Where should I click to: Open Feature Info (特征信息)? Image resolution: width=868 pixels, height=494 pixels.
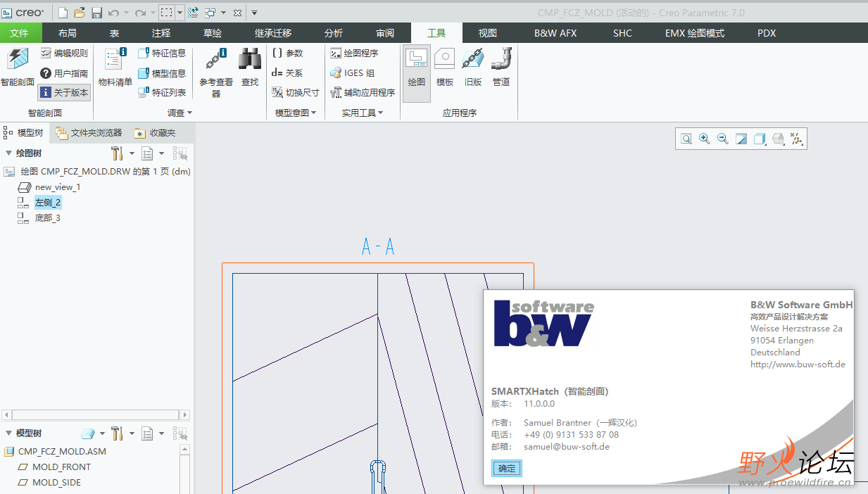(162, 53)
